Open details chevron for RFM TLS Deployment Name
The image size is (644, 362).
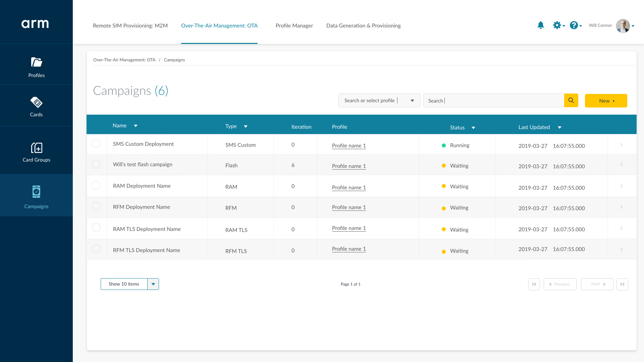coord(622,250)
